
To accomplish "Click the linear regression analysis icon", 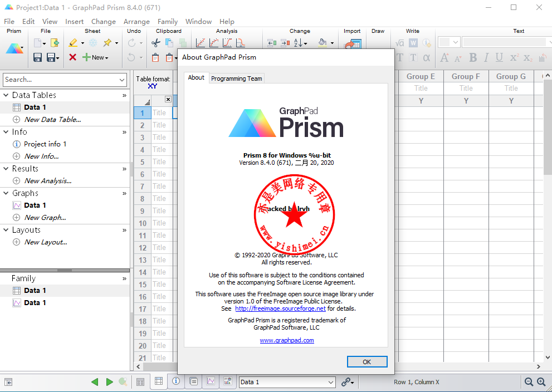I will coord(201,43).
